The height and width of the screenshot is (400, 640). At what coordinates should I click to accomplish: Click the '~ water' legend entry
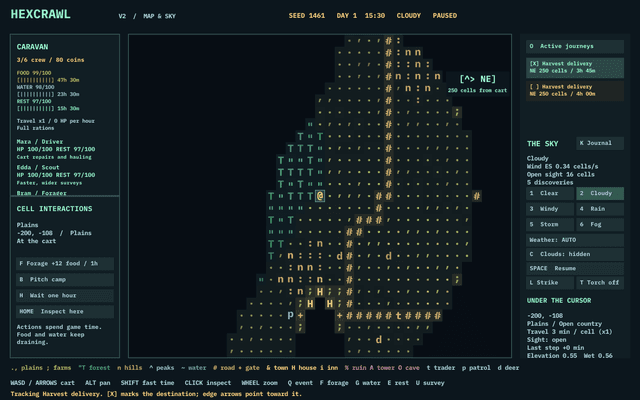click(x=193, y=368)
